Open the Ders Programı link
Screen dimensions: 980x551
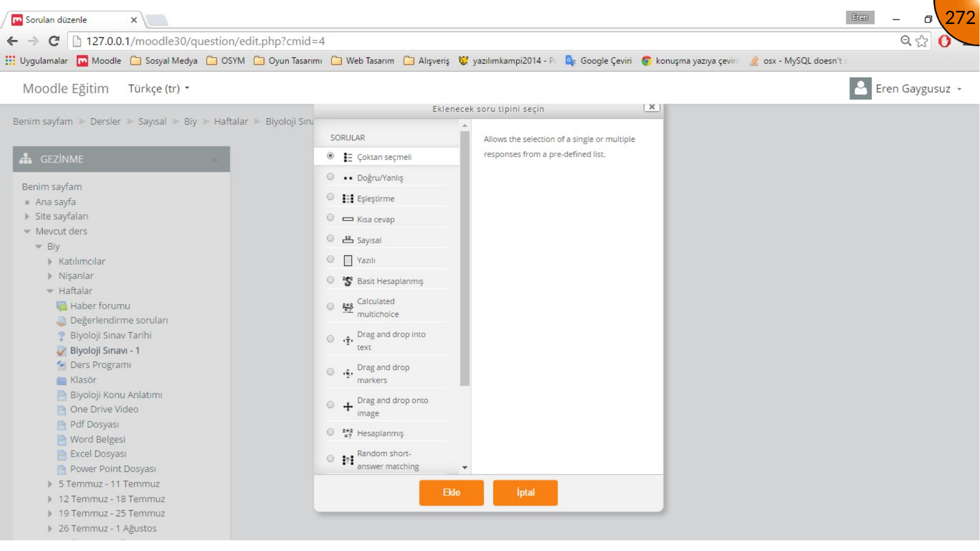pyautogui.click(x=100, y=365)
